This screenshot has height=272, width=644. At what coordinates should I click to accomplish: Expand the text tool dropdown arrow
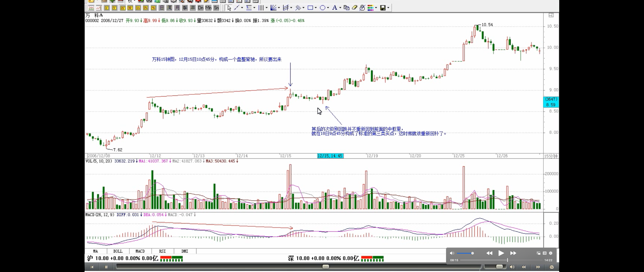coord(340,8)
